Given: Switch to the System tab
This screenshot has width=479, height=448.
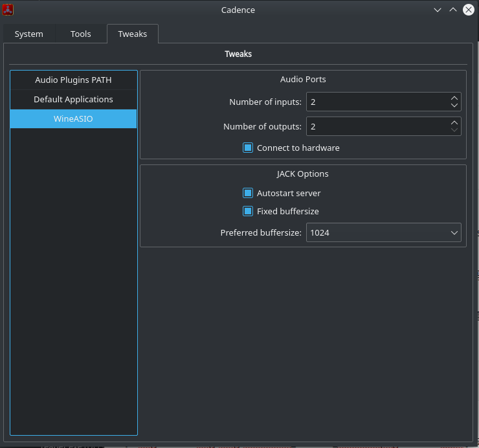Looking at the screenshot, I should (x=29, y=34).
